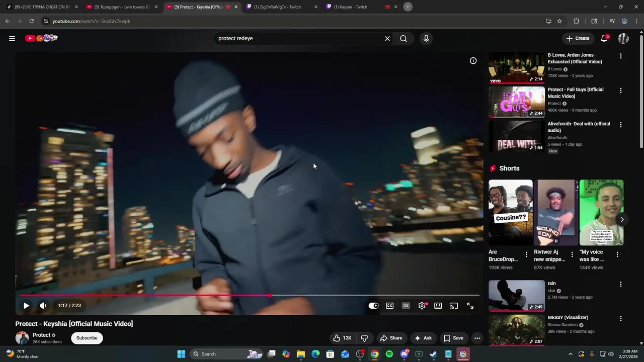Open the rain video by skai
Screen dimensions: 644x362
(517, 296)
